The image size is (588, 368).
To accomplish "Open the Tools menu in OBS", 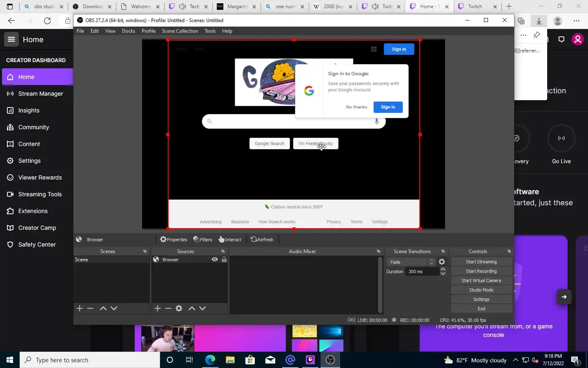I will 210,31.
